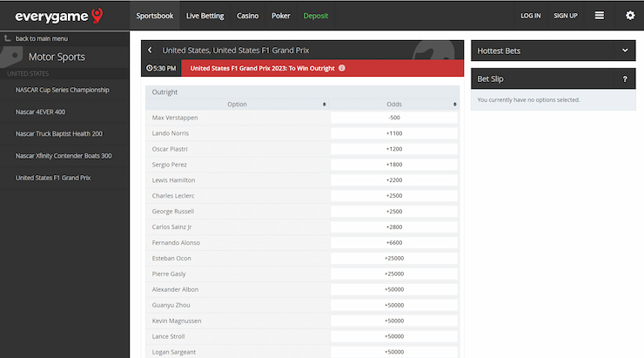This screenshot has height=358, width=644.
Task: Open the hamburger menu icon
Action: click(x=600, y=16)
